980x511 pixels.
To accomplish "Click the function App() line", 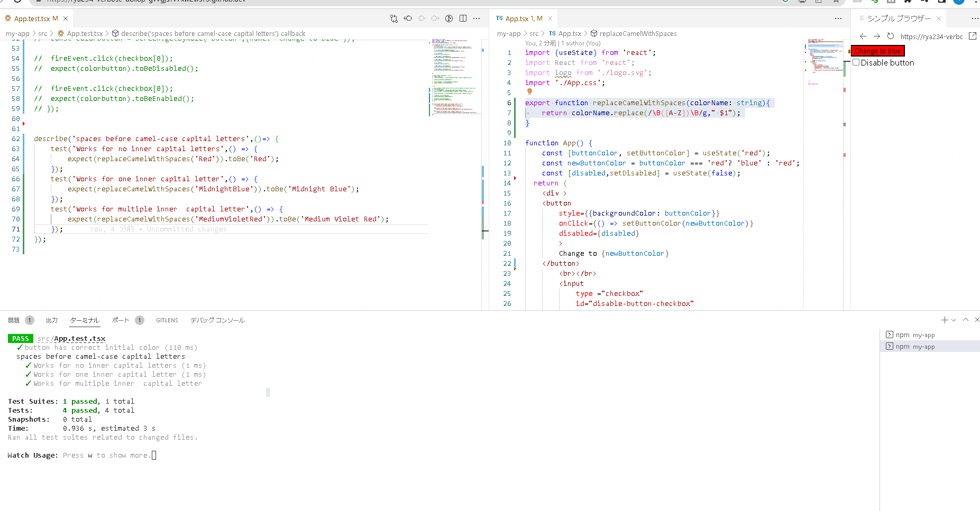I will (x=559, y=143).
